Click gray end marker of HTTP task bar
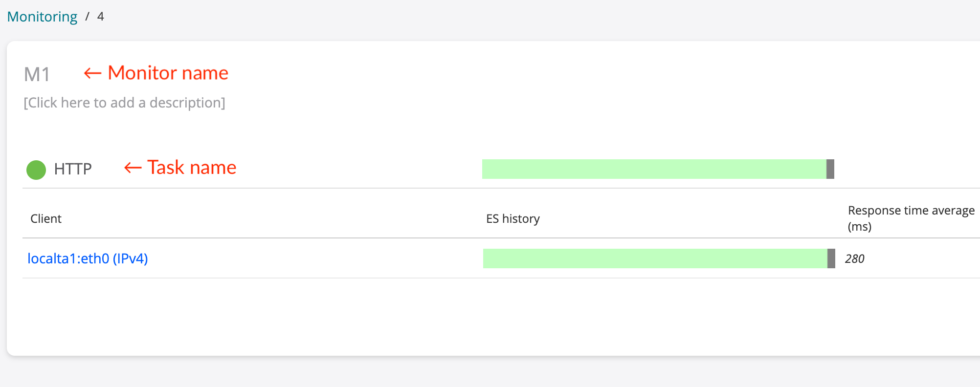980x387 pixels. 830,169
